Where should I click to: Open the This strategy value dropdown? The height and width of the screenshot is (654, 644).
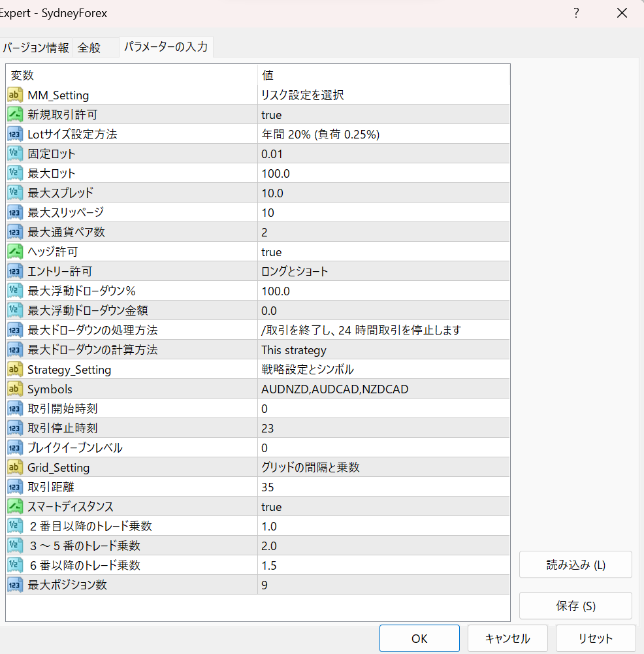[383, 350]
